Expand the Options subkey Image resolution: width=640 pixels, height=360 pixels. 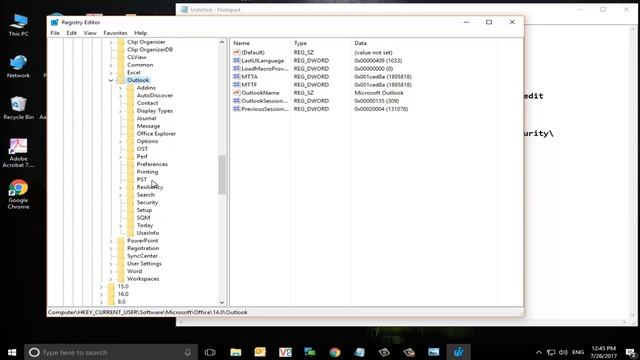[121, 141]
